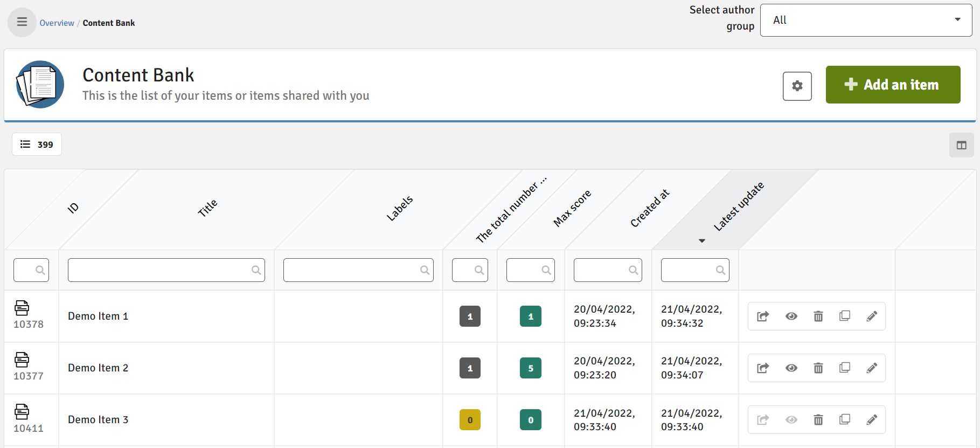Click the created date 20/04/2022, 09:23:20

pos(604,368)
